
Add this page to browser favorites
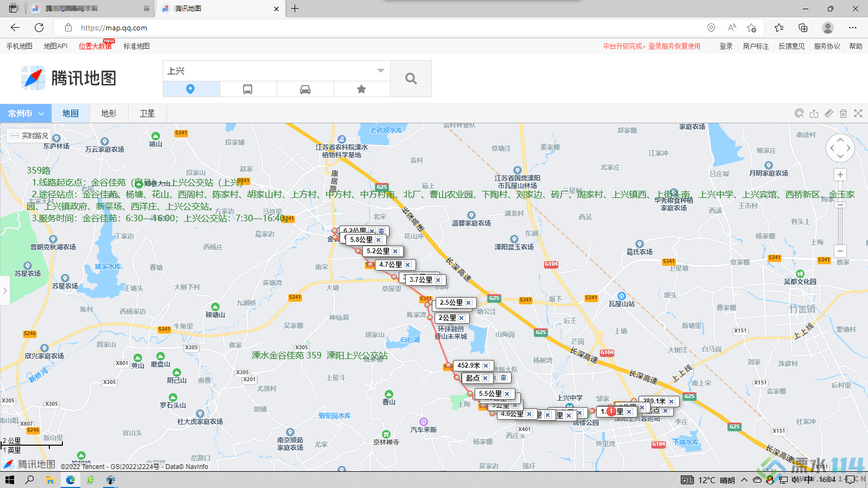[751, 28]
